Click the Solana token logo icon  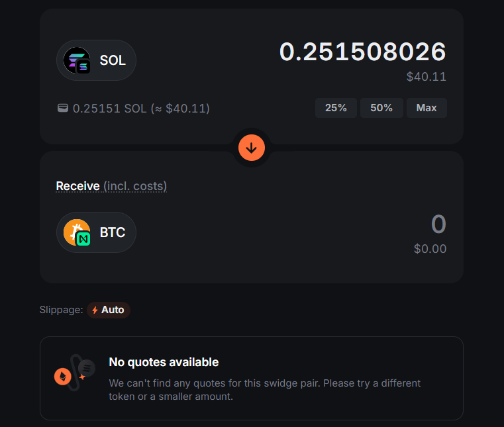point(76,60)
